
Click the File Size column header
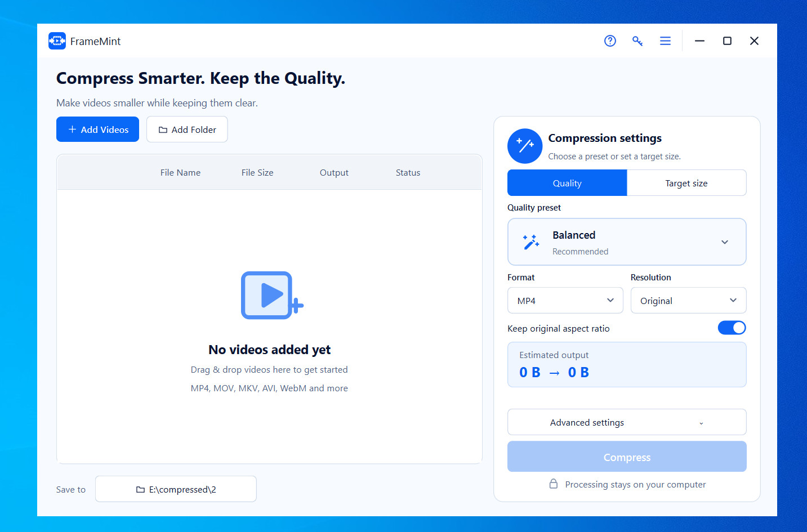point(257,173)
